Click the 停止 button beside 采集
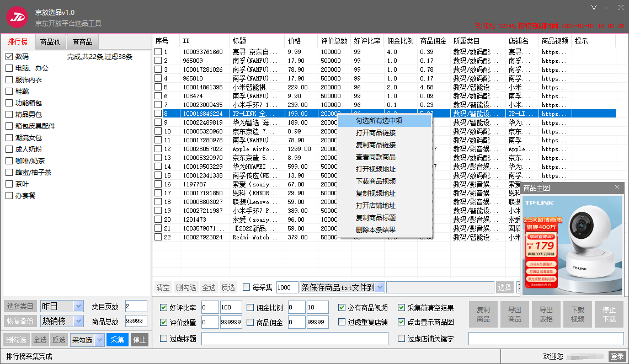The width and height of the screenshot is (629, 364). 139,340
